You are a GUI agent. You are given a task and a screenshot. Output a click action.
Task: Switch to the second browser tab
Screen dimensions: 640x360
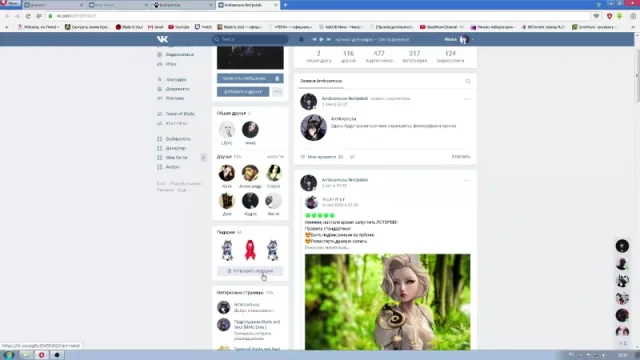click(x=118, y=5)
